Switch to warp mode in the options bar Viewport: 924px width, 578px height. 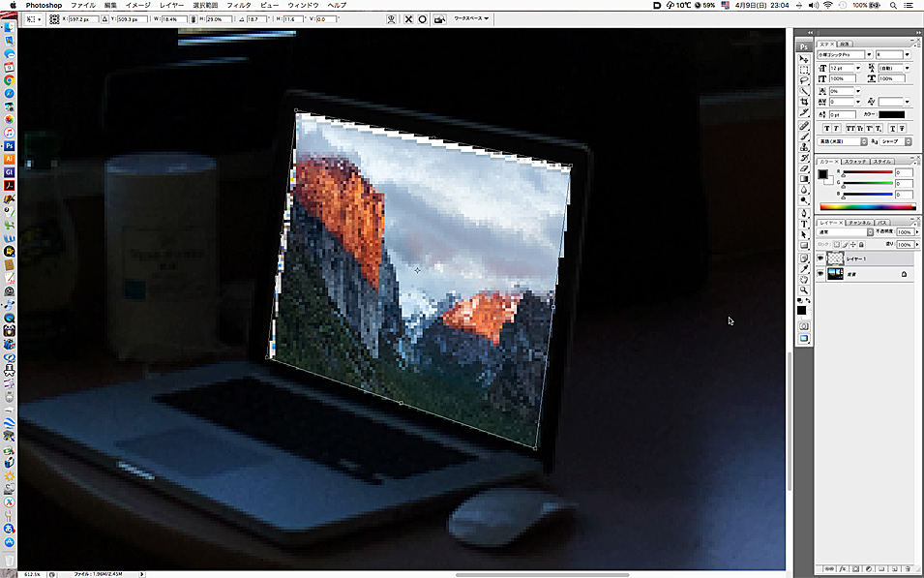pos(391,18)
